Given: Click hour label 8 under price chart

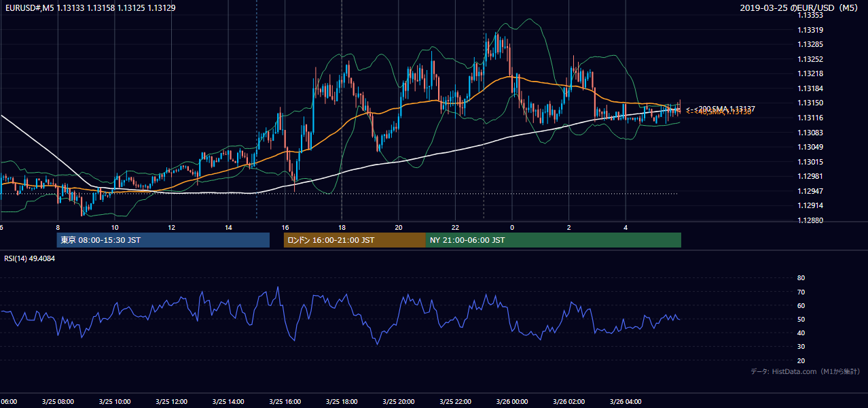Looking at the screenshot, I should click(x=58, y=227).
